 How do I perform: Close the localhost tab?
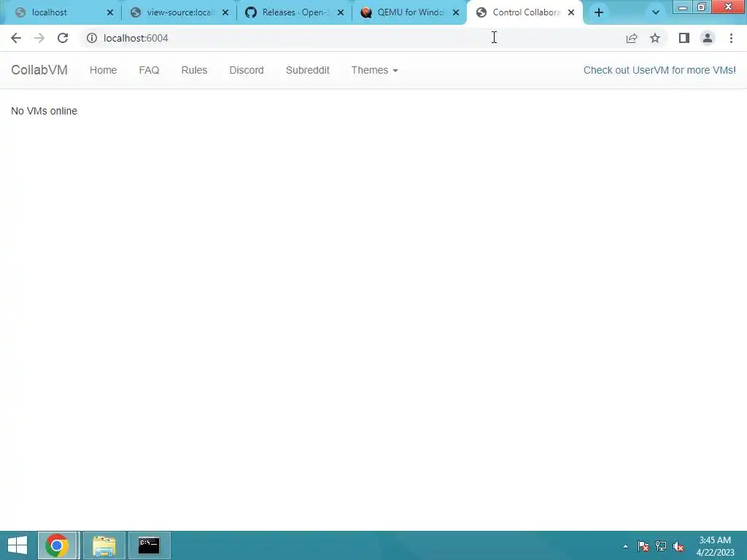[x=110, y=12]
